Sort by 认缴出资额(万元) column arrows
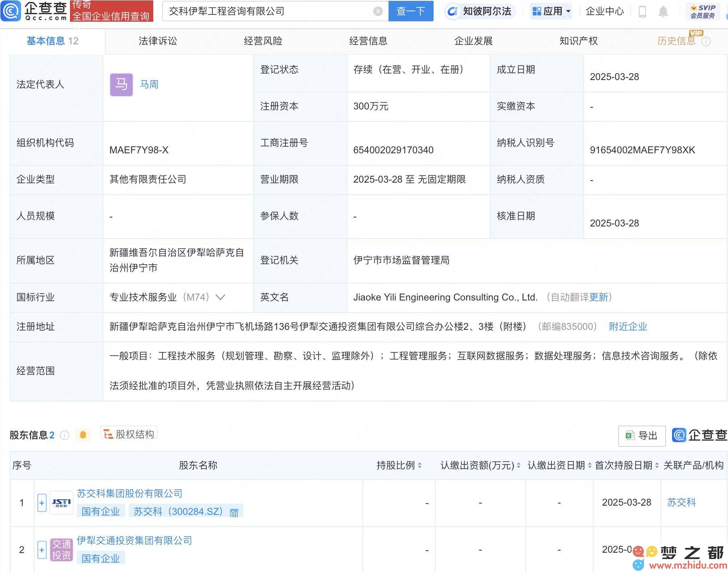Screen dimensions: 728x572 (x=518, y=465)
